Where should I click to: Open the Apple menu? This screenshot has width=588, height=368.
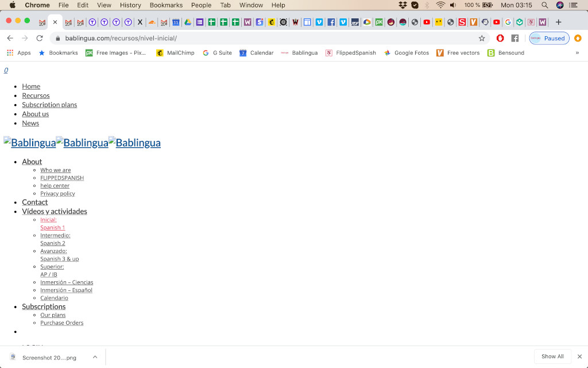pos(12,5)
